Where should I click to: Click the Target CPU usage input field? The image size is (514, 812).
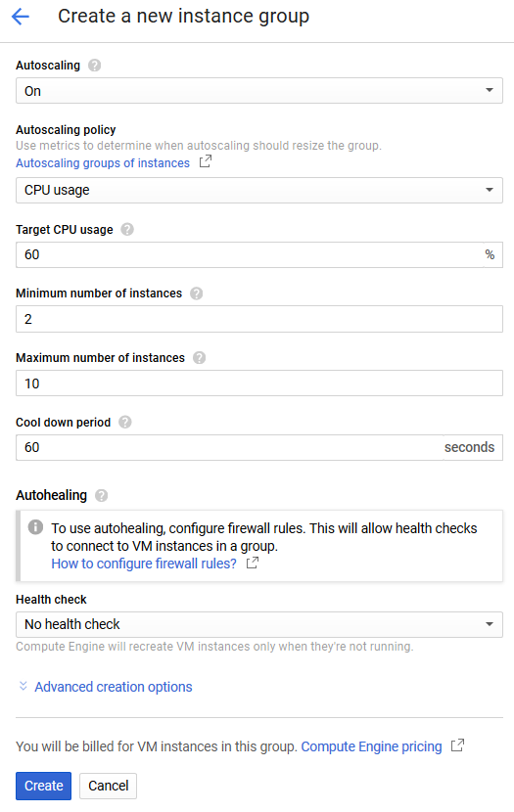[x=250, y=254]
